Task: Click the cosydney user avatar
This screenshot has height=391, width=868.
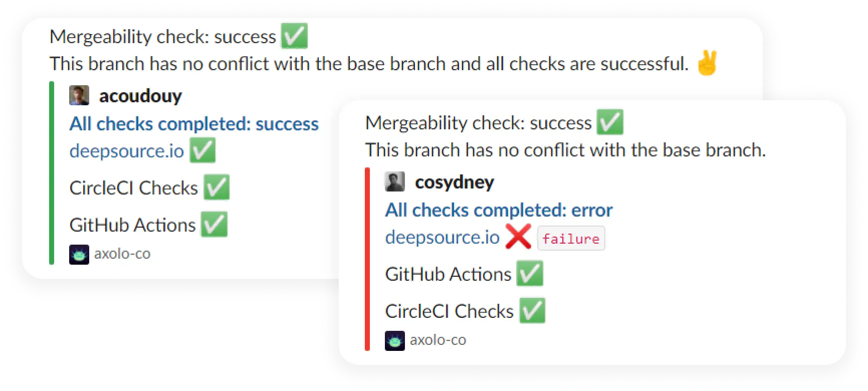Action: 394,182
